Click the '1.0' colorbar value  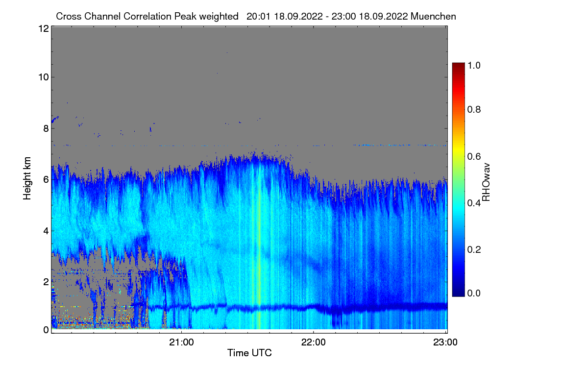point(473,64)
